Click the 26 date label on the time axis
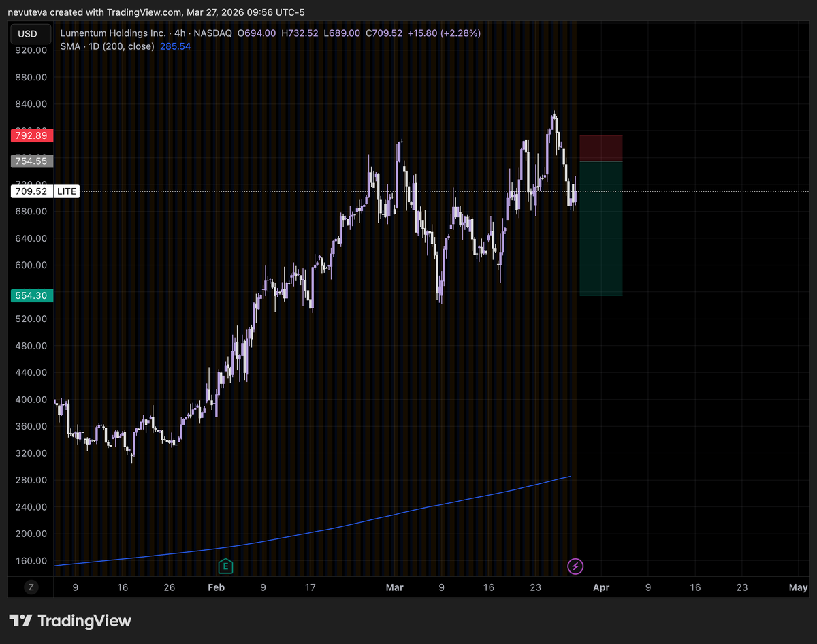The width and height of the screenshot is (817, 644). pos(170,587)
